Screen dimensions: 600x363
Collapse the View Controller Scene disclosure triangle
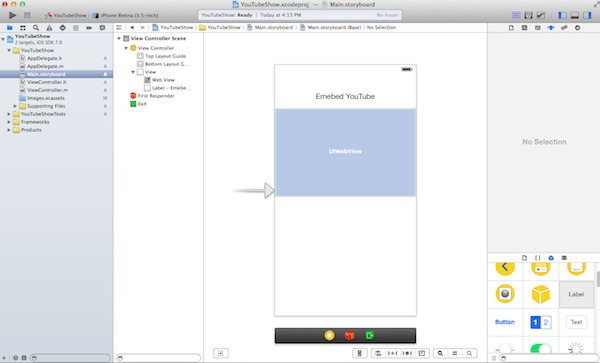coord(119,38)
